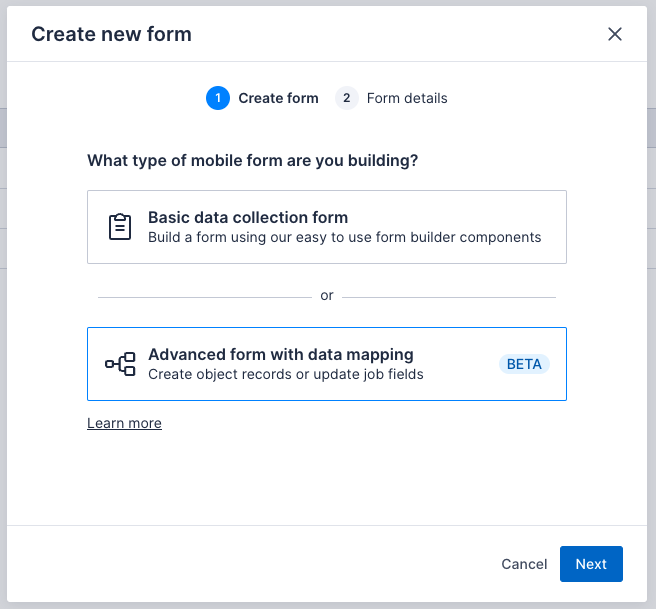
Task: Click the BETA badge
Action: coord(524,364)
